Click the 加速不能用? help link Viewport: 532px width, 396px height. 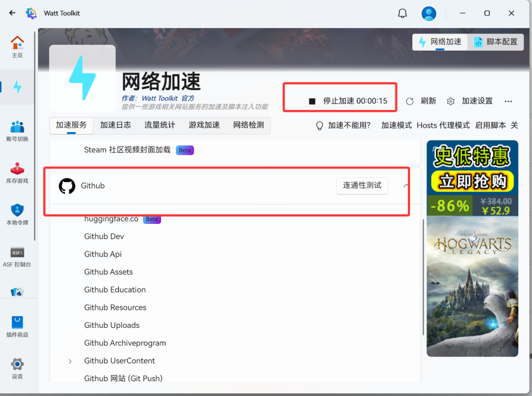point(343,125)
